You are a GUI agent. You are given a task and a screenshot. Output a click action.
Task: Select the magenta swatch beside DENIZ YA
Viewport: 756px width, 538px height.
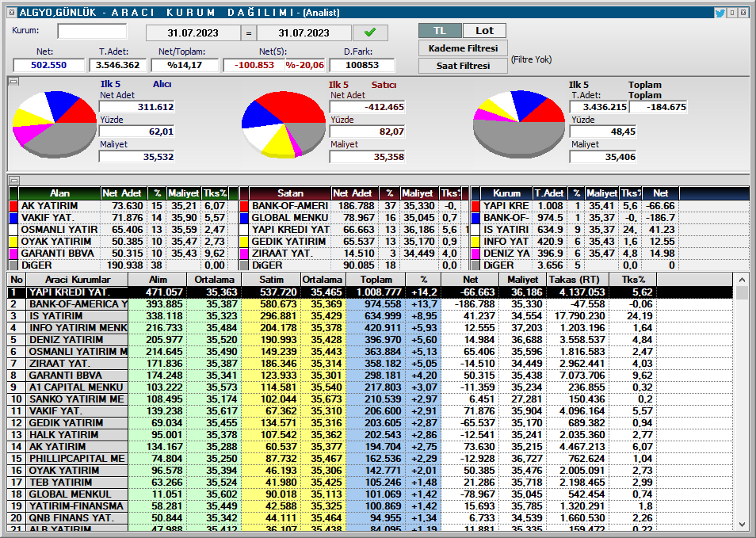(475, 254)
